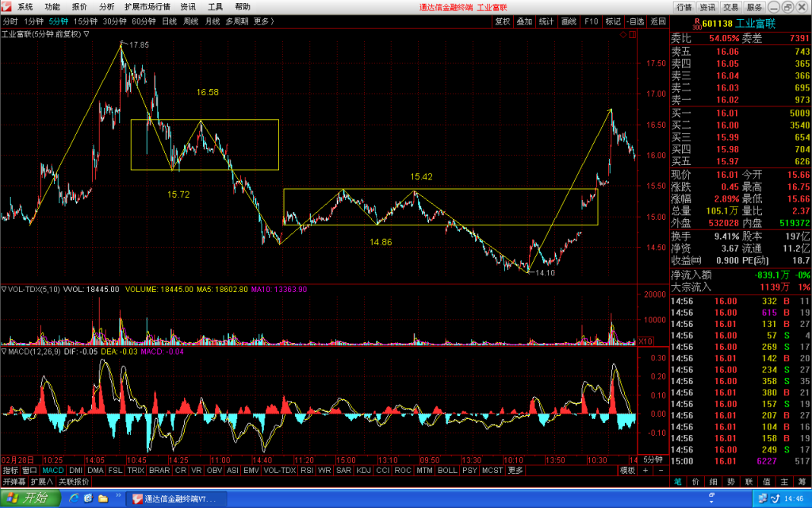Click the red diamond icon above chart
This screenshot has height=508, width=812.
623,34
